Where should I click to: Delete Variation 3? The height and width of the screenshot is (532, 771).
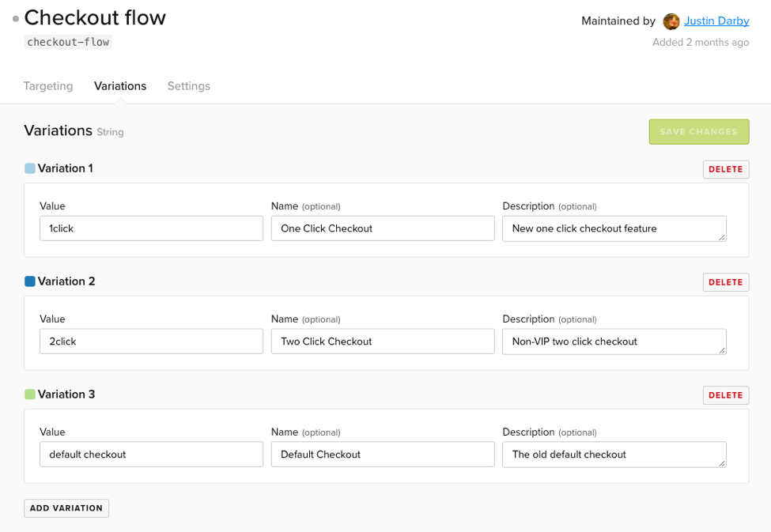725,394
